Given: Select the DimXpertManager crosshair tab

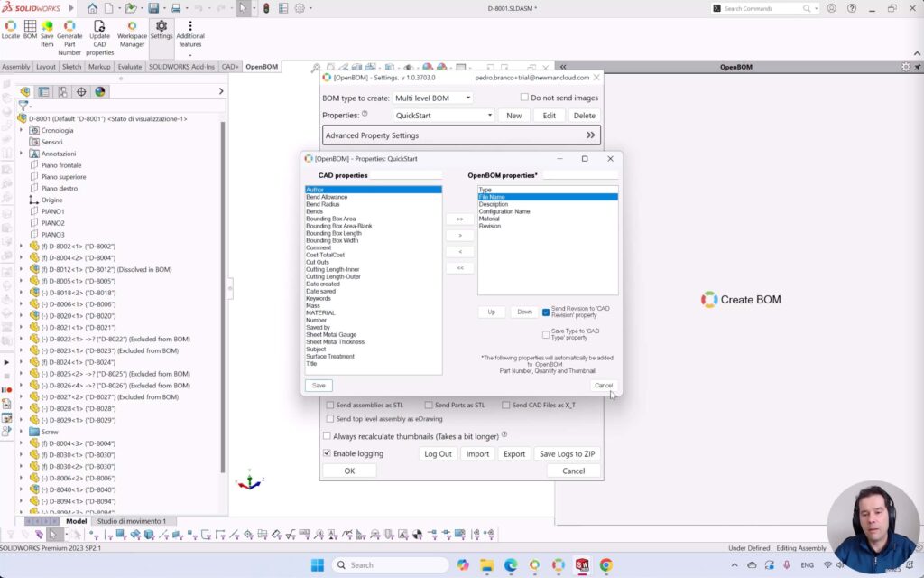Looking at the screenshot, I should point(81,92).
